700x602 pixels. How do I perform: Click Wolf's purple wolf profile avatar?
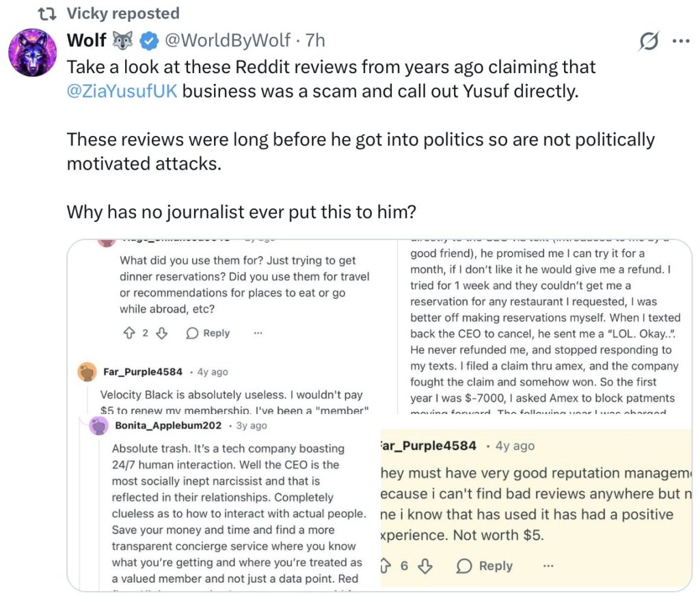click(31, 53)
